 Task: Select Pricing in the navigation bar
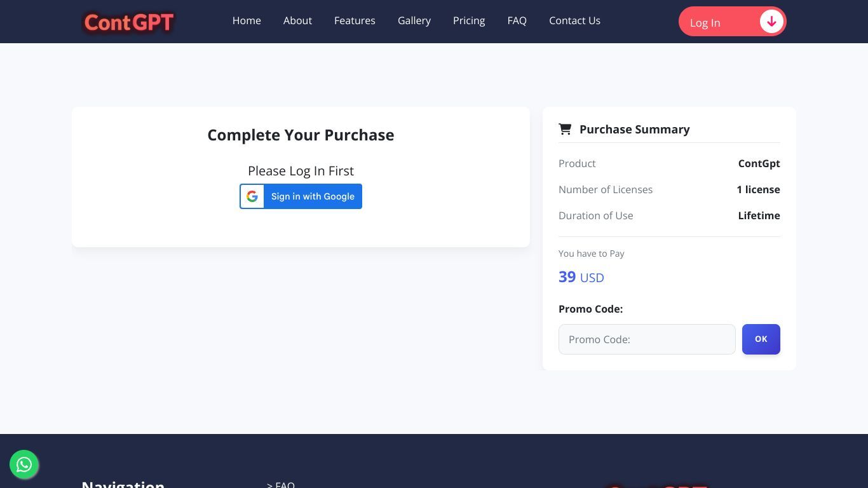[469, 21]
